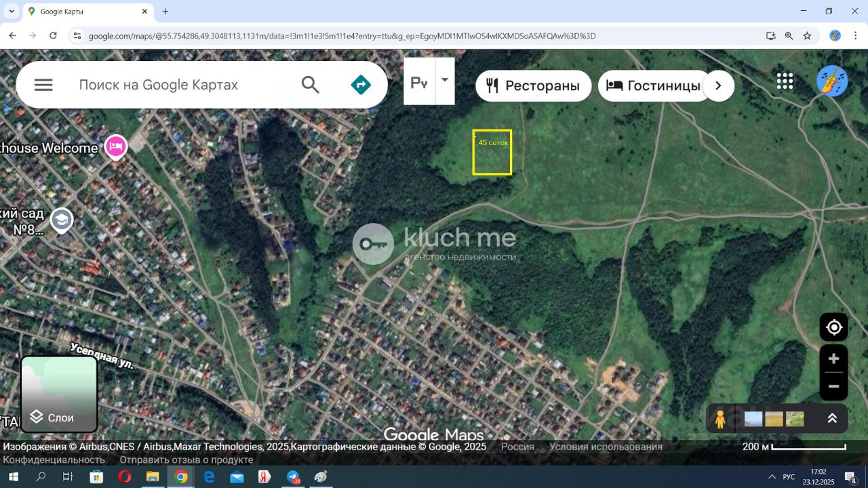868x488 pixels.
Task: Open the Windows notification center
Action: (x=850, y=477)
